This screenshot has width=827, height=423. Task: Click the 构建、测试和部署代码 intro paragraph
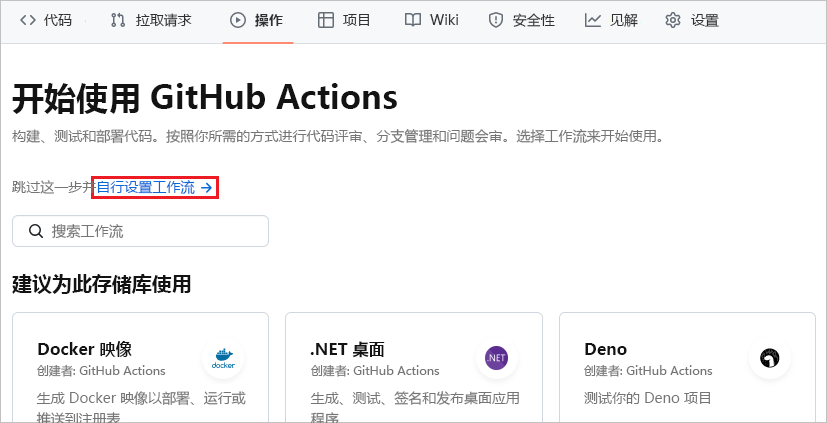[337, 138]
